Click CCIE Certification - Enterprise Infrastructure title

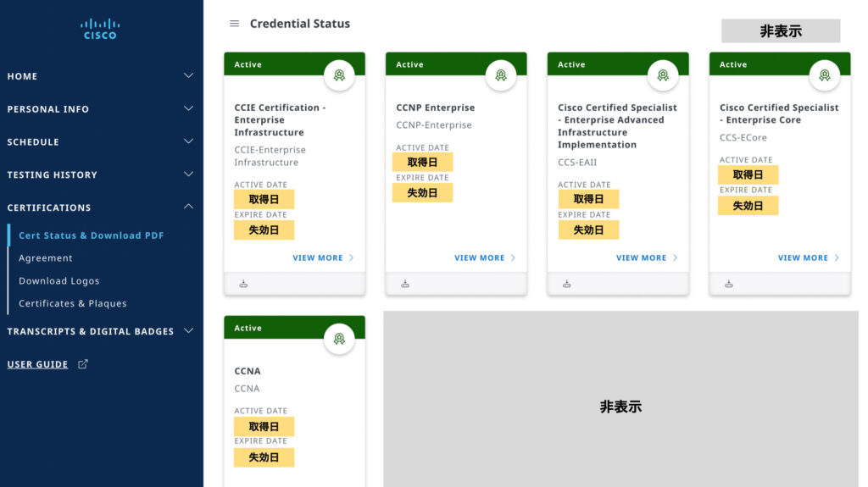pos(280,120)
